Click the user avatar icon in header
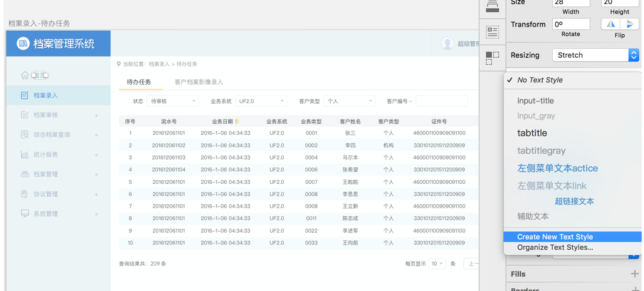The height and width of the screenshot is (291, 644). [447, 44]
